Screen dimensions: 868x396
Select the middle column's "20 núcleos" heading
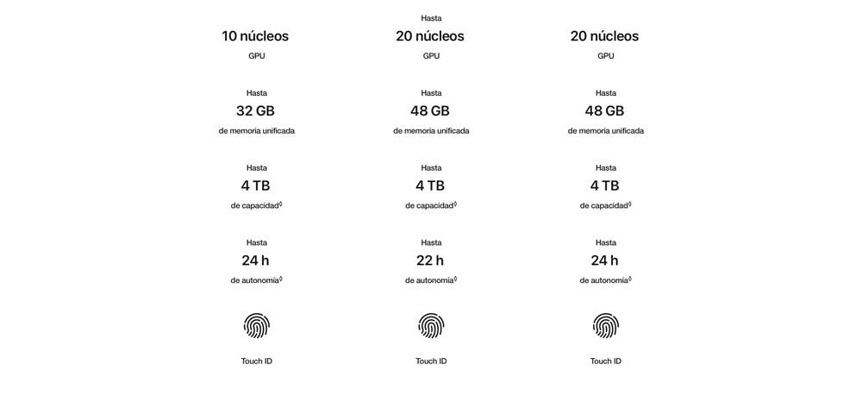pos(430,36)
